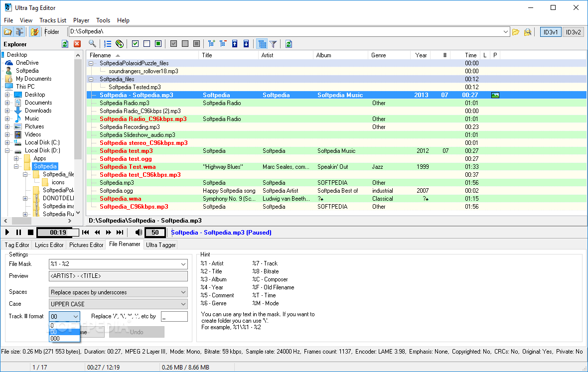
Task: Refresh the Explorer panel
Action: pyautogui.click(x=65, y=44)
